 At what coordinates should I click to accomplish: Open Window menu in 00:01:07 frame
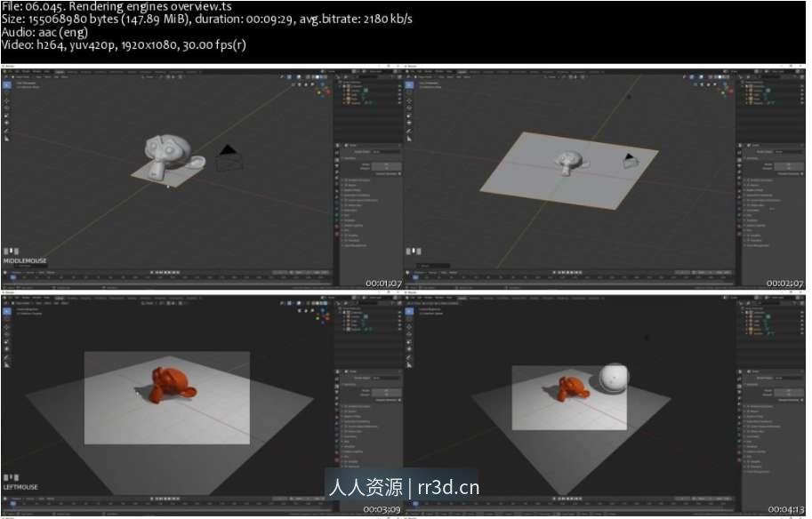click(x=36, y=71)
